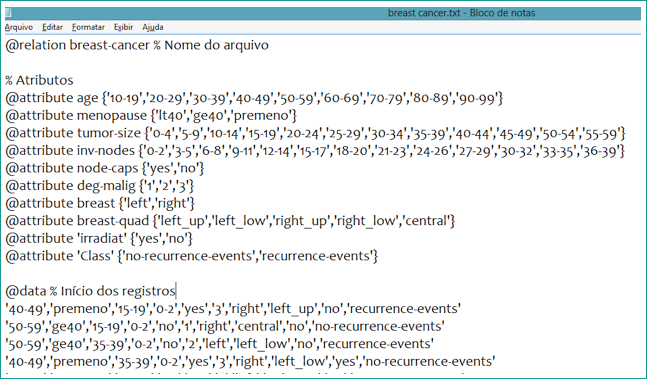Click the @attribute node-caps line
The height and width of the screenshot is (379, 647).
(105, 168)
